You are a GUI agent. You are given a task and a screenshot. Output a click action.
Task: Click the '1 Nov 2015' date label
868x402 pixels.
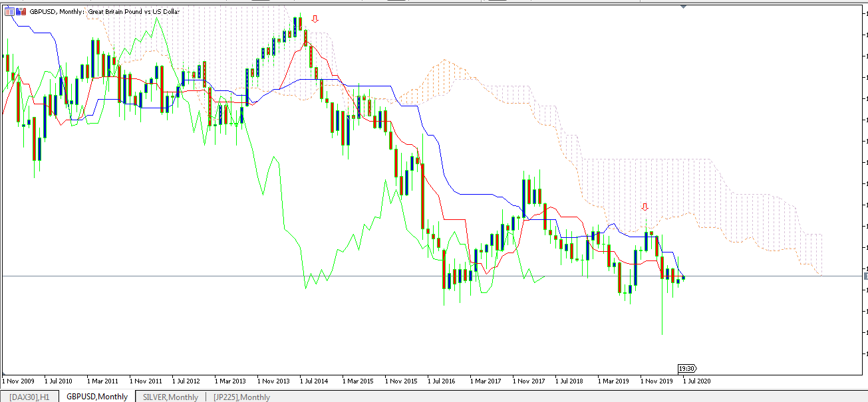point(401,381)
